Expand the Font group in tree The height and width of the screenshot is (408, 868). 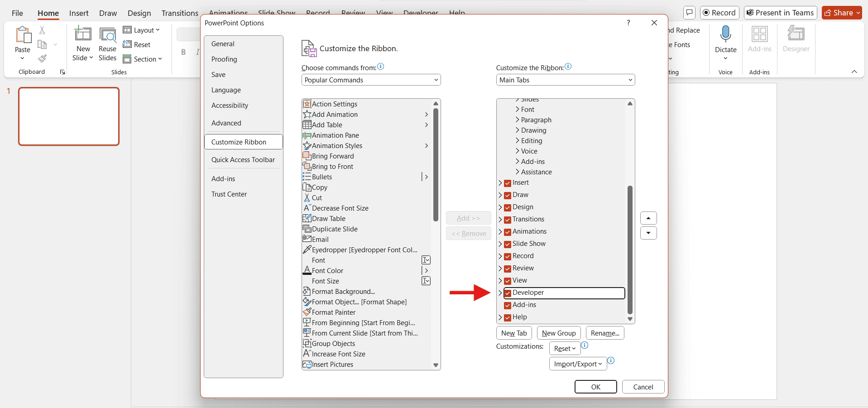click(x=517, y=110)
